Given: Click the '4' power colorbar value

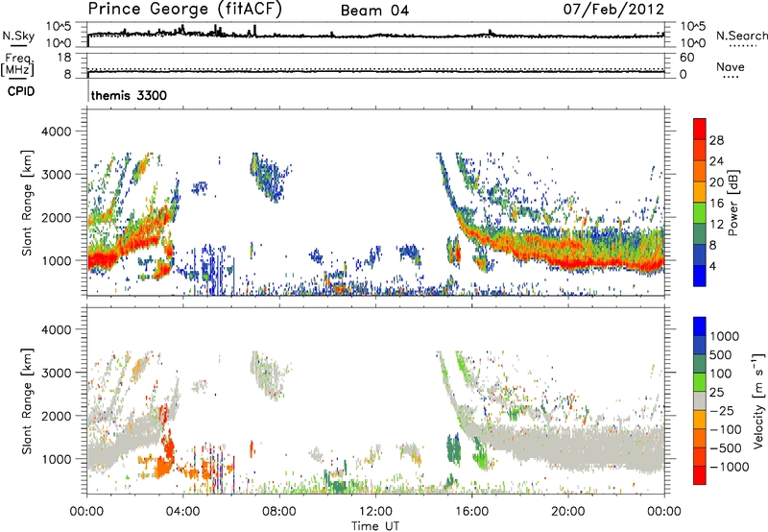Looking at the screenshot, I should 712,267.
